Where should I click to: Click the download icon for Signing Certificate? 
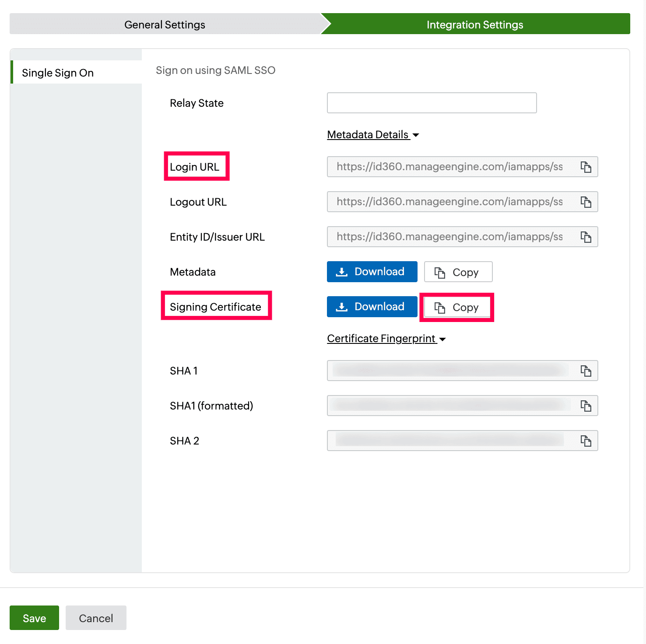pos(342,307)
